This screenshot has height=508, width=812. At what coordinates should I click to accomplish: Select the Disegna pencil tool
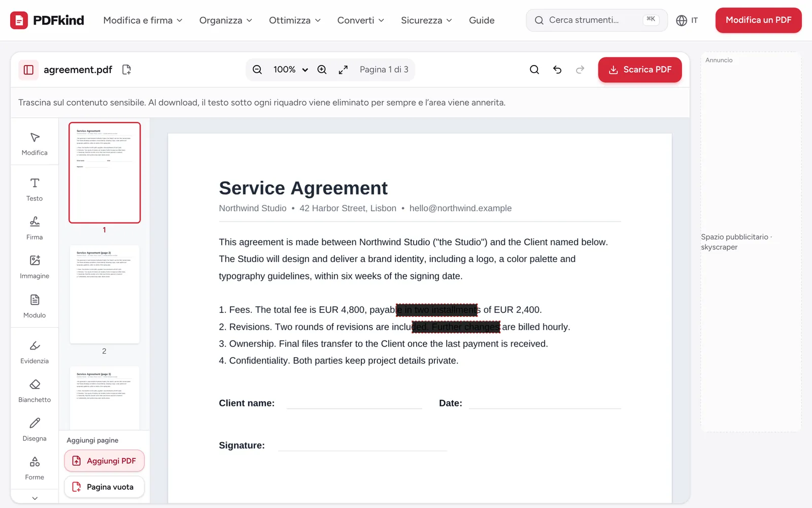[x=35, y=430]
